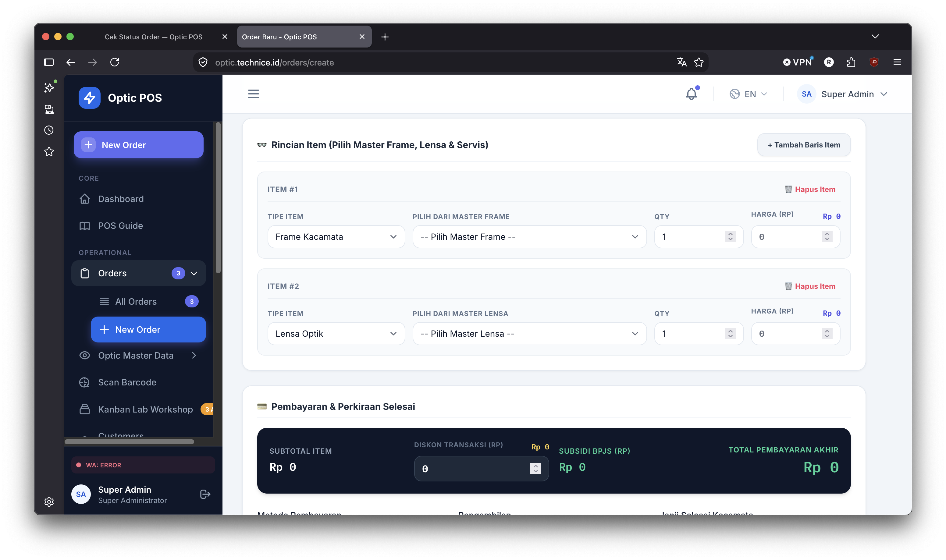946x560 pixels.
Task: Open a new browser tab
Action: (385, 37)
